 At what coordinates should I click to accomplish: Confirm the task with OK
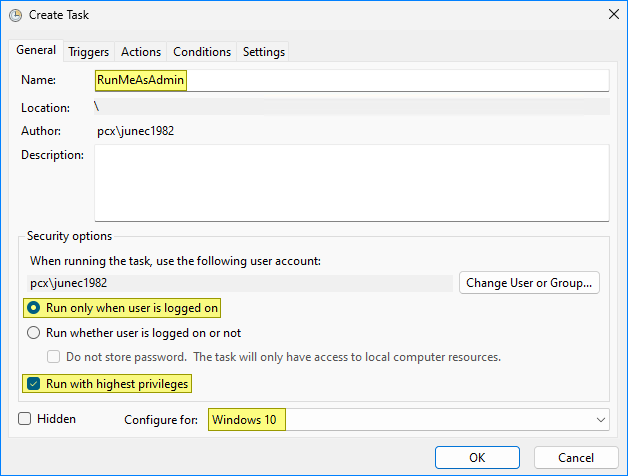pos(477,458)
